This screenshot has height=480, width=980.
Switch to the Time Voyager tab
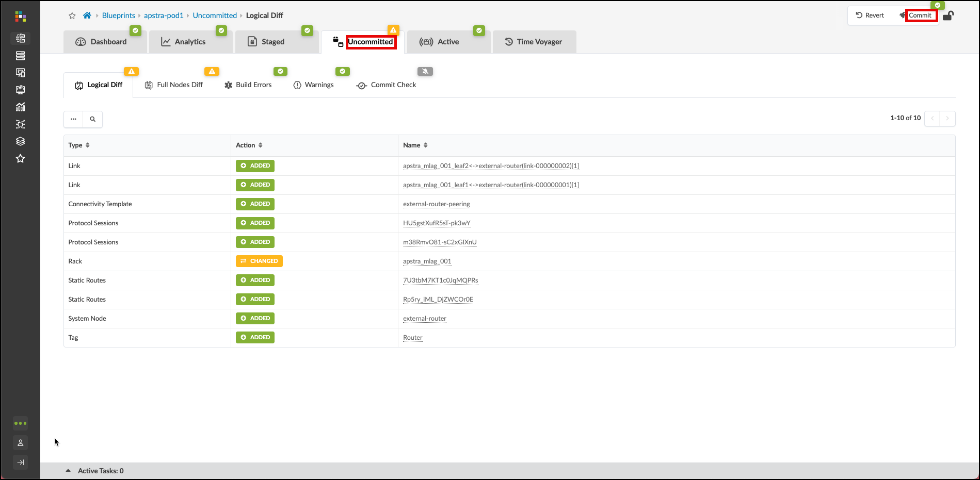click(534, 42)
